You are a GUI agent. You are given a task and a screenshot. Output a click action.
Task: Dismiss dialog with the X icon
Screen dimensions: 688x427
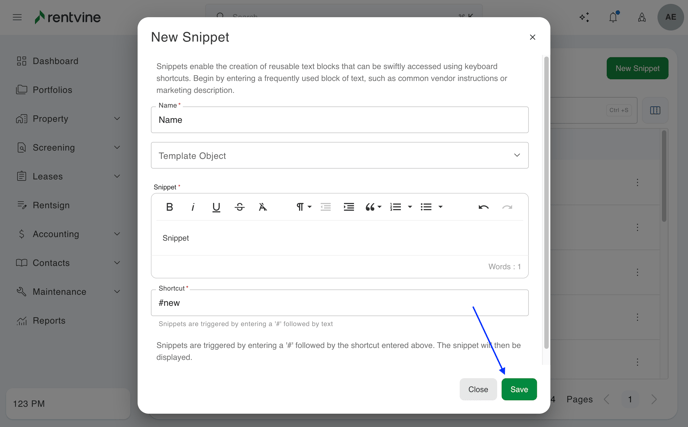pos(532,38)
